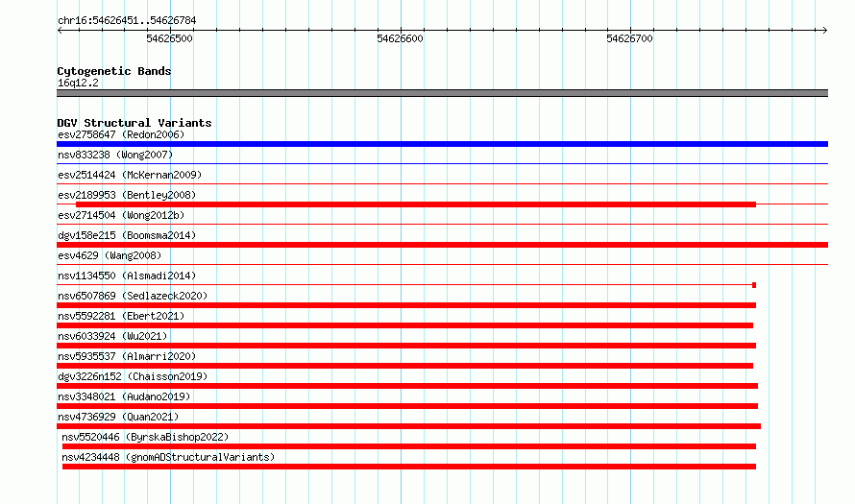Click the nsv6033924 (Wu2021) label
Viewport: 855px width, 504px height.
[x=112, y=336]
